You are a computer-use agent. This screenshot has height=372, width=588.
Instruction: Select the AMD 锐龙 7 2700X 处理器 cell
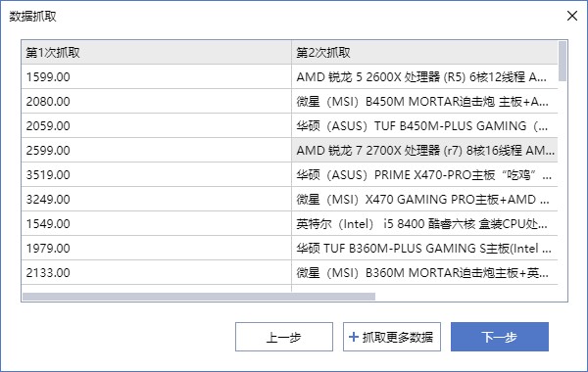424,150
